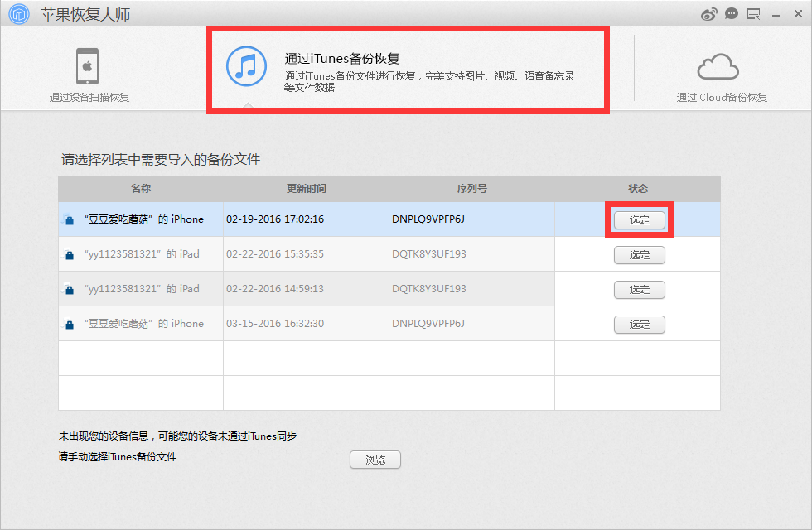
Task: Select the 15:35:35 "yy1123581321" 的 iPad name cell
Action: pyautogui.click(x=142, y=254)
